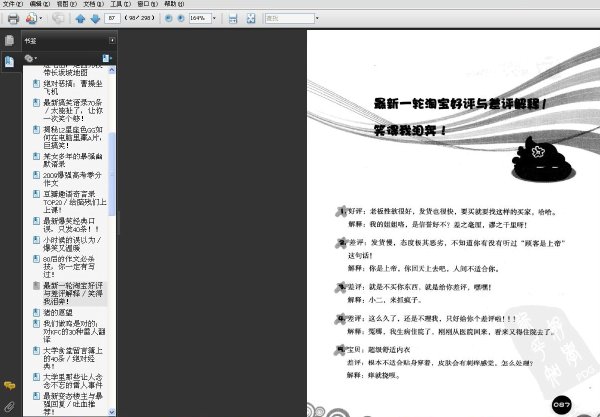Click the bookmark list scroll-down arrow

click(x=112, y=412)
